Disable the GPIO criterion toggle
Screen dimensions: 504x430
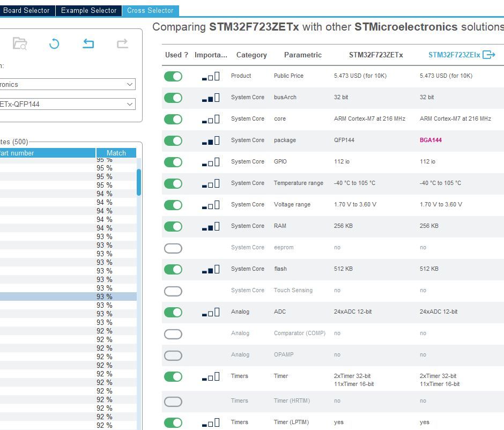point(173,162)
